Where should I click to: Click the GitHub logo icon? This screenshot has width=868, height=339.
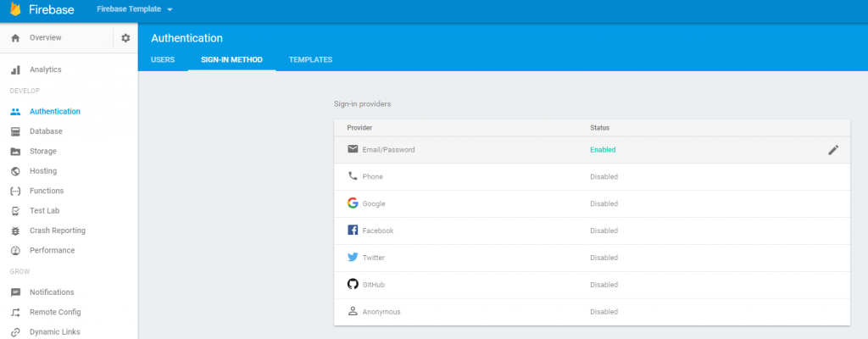353,285
